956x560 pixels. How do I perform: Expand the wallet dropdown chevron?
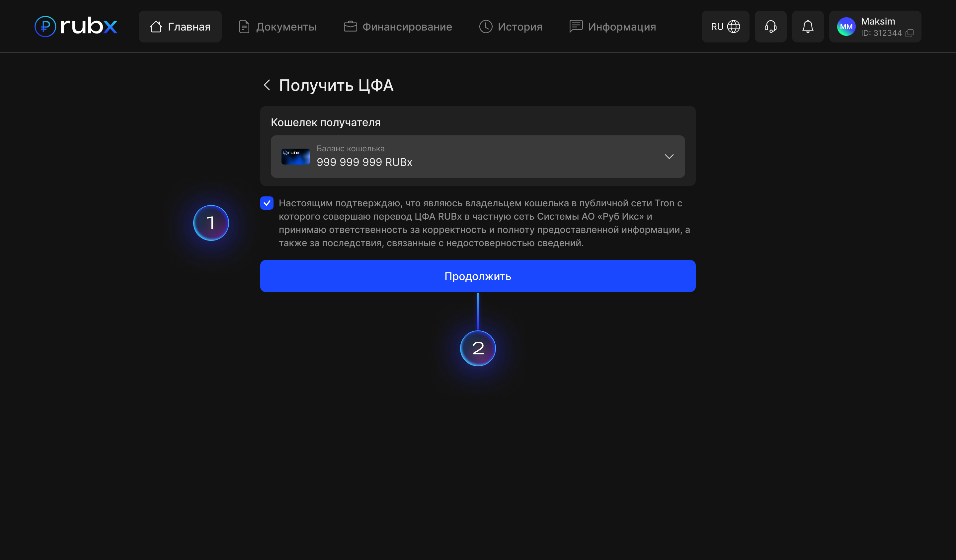pyautogui.click(x=669, y=157)
